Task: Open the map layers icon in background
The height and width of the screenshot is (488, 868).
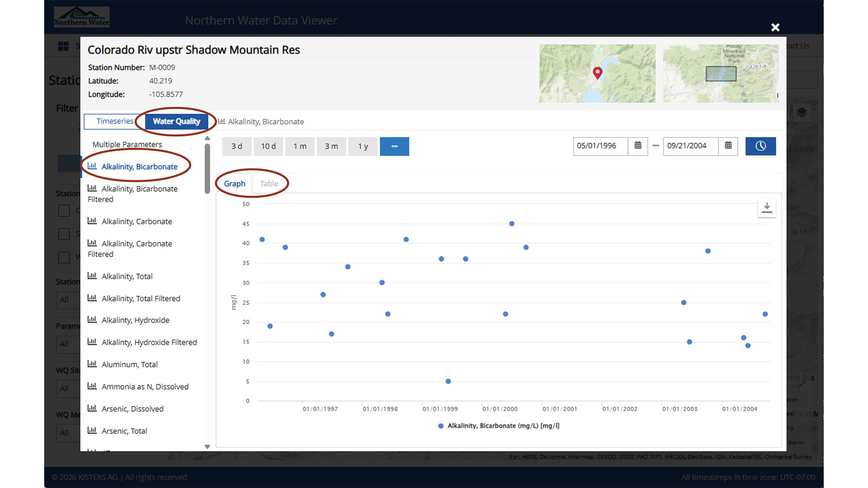Action: coord(802,112)
